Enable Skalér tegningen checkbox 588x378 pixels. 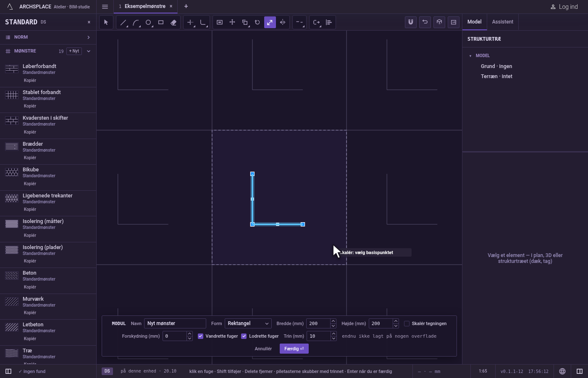[x=407, y=323]
